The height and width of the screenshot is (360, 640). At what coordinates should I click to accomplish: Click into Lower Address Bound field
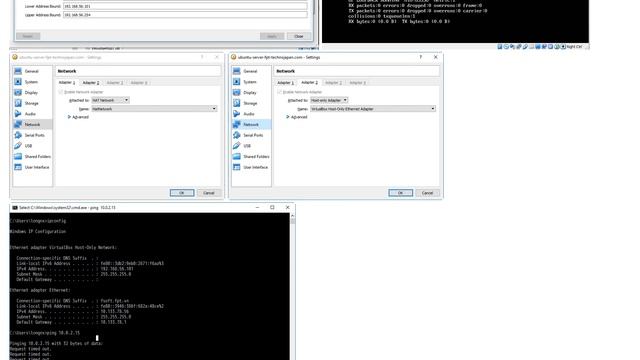(x=185, y=6)
